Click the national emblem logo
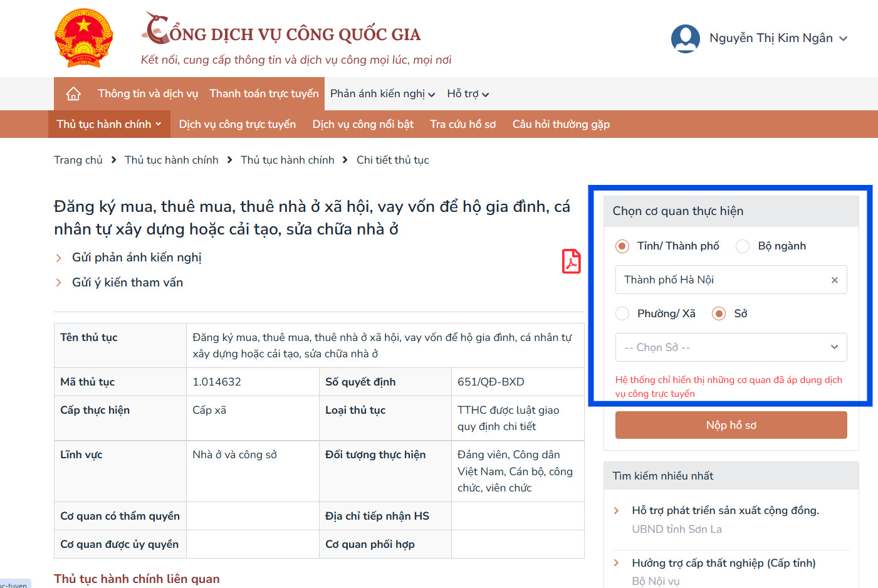The height and width of the screenshot is (588, 878). coord(84,38)
